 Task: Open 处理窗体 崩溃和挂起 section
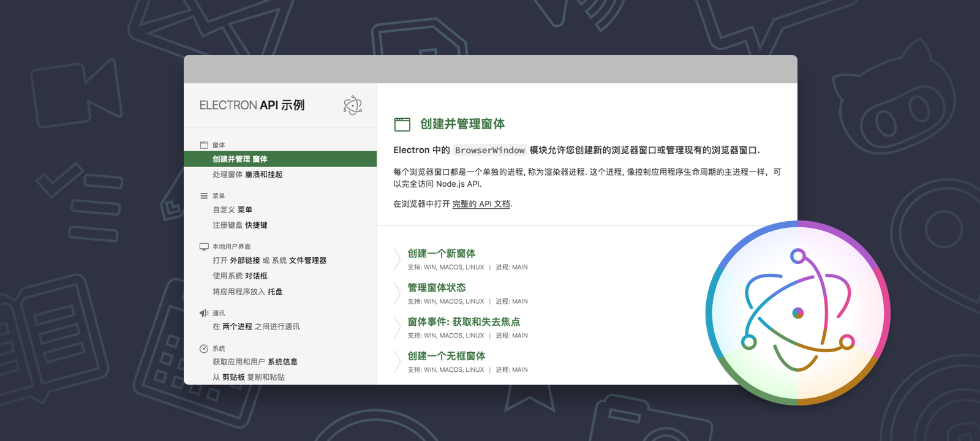(247, 175)
